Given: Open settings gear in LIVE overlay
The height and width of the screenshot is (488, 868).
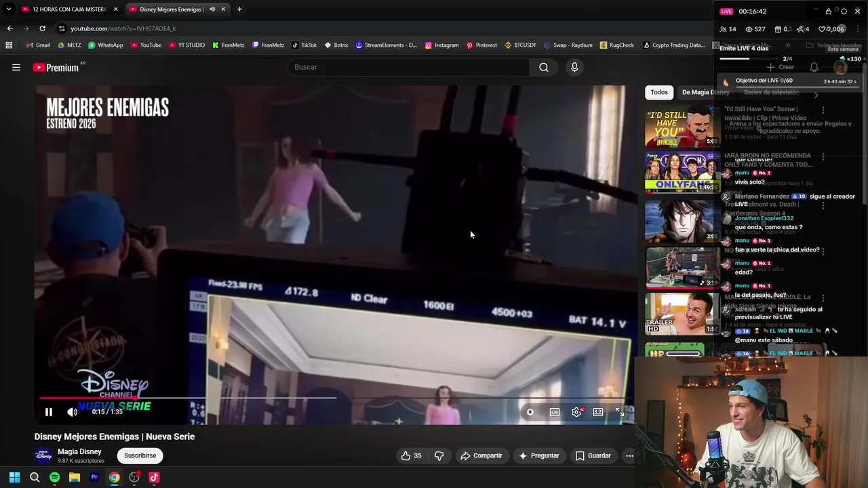Looking at the screenshot, I should pos(844,12).
